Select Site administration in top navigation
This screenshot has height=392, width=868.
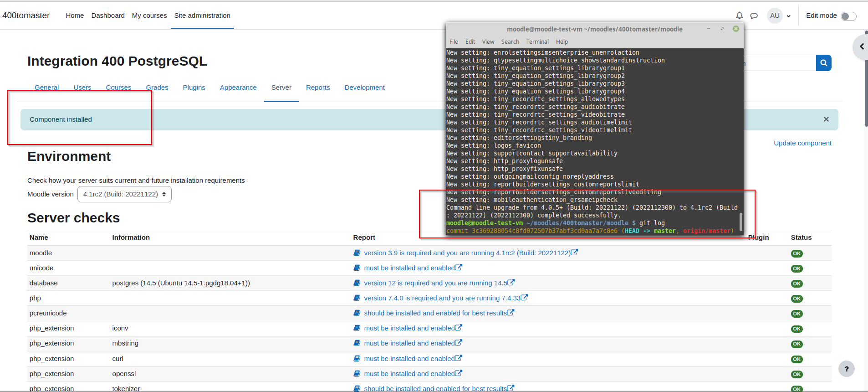pos(202,15)
